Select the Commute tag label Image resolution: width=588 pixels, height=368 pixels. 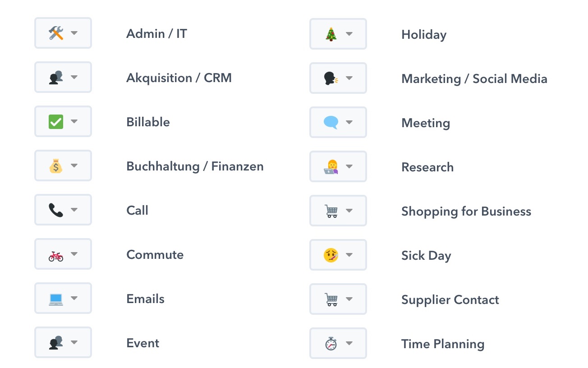155,254
